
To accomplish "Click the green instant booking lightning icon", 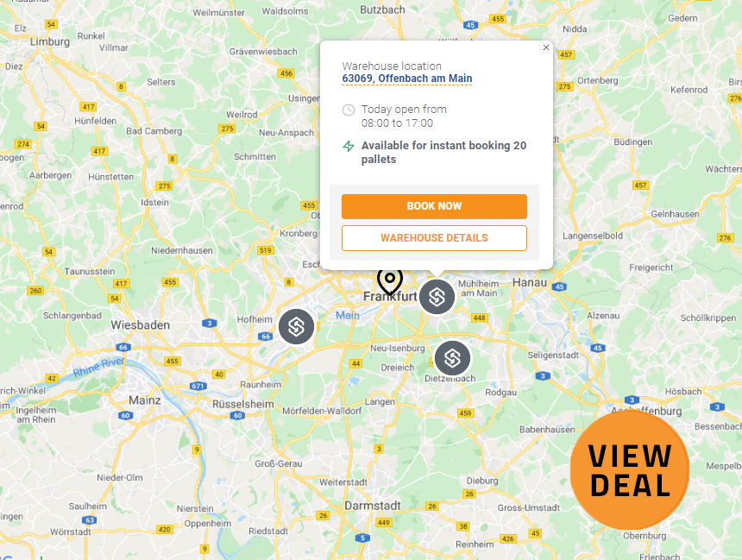I will (349, 147).
